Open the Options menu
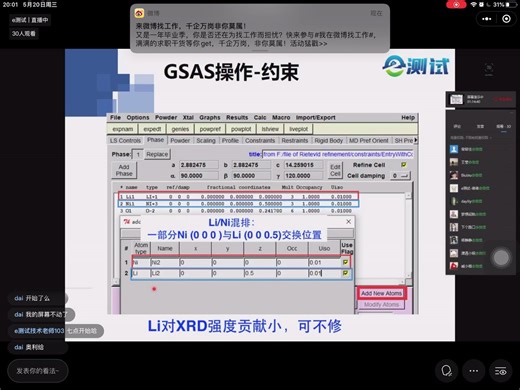 138,117
